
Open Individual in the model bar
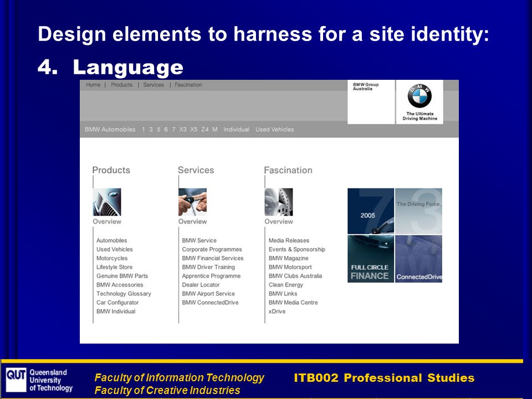[236, 130]
